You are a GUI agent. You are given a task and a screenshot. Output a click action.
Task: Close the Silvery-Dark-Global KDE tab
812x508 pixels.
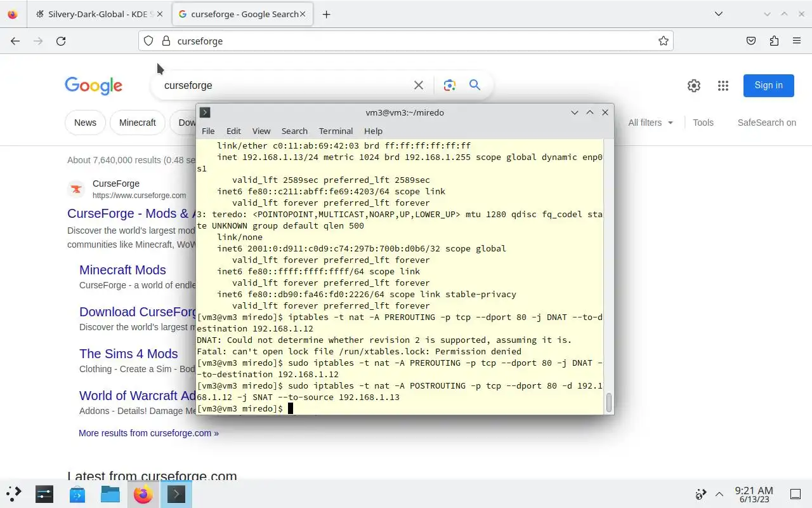[x=159, y=14]
